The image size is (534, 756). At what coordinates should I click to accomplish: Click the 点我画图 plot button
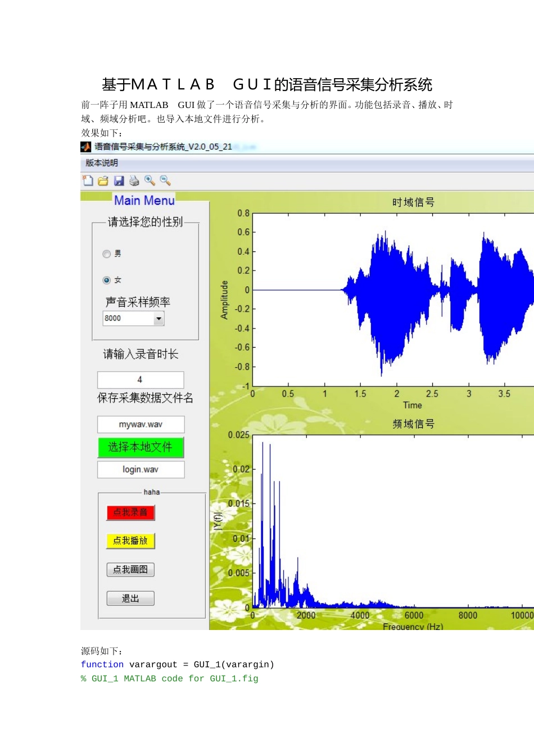pyautogui.click(x=130, y=570)
